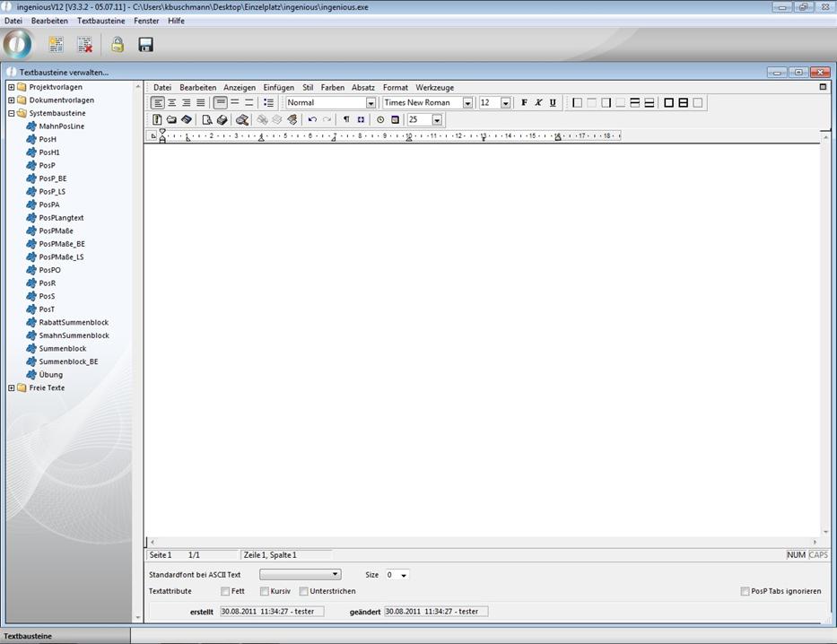Show paragraph marks with the ¶ icon
Viewport: 837px width, 644px height.
(346, 119)
